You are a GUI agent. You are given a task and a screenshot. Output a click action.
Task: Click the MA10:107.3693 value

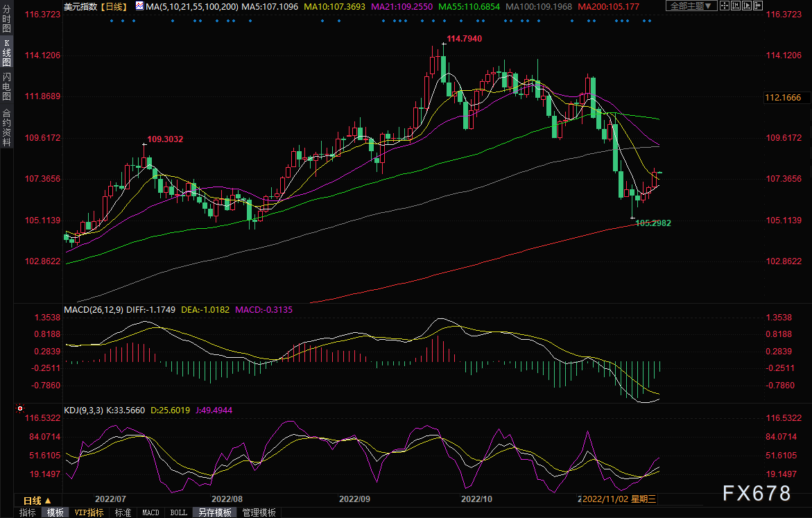(334, 7)
